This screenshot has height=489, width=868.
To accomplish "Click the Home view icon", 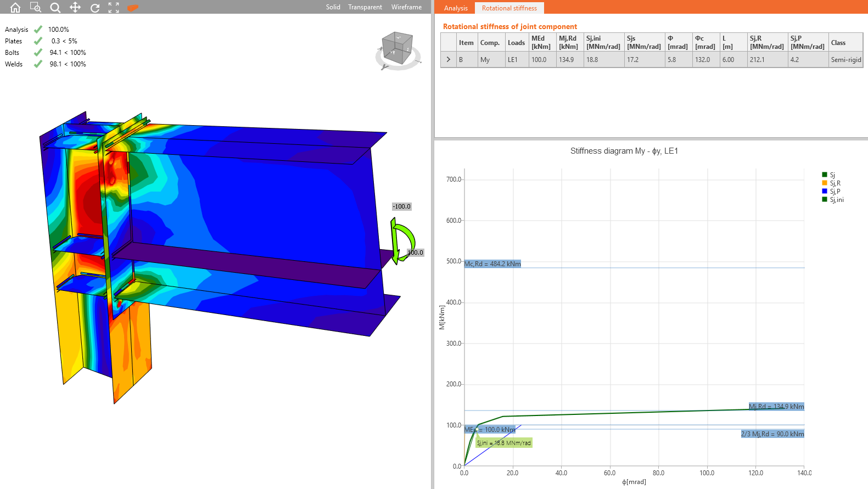I will tap(15, 7).
